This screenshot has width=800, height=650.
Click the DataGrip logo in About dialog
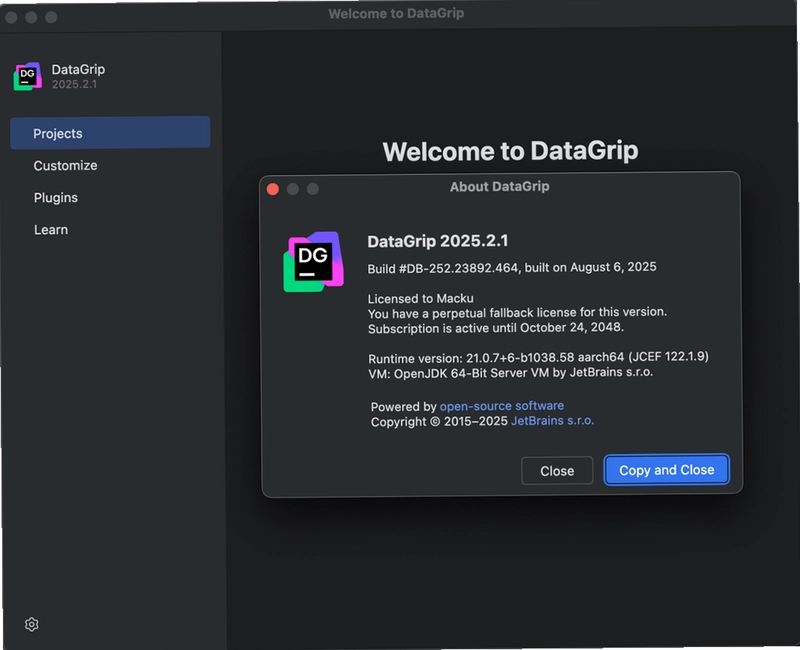(313, 262)
